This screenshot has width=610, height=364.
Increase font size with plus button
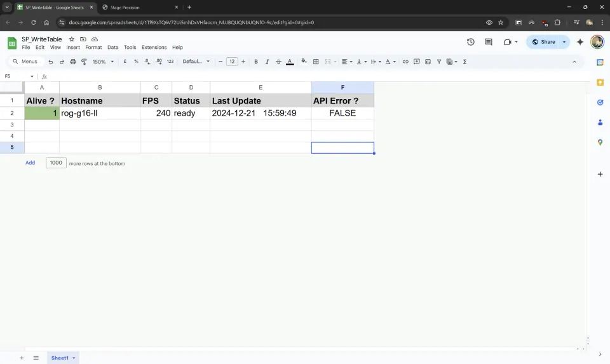coord(243,62)
